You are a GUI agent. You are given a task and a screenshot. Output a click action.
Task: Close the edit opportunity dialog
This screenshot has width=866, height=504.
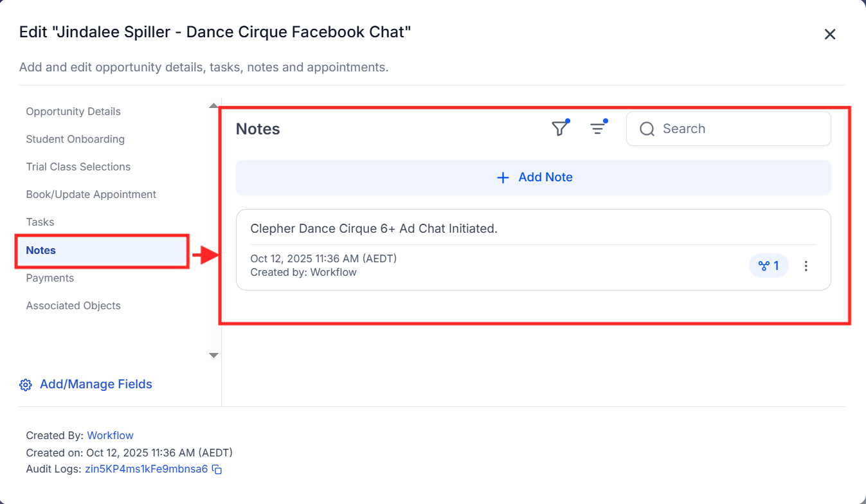[x=830, y=34]
